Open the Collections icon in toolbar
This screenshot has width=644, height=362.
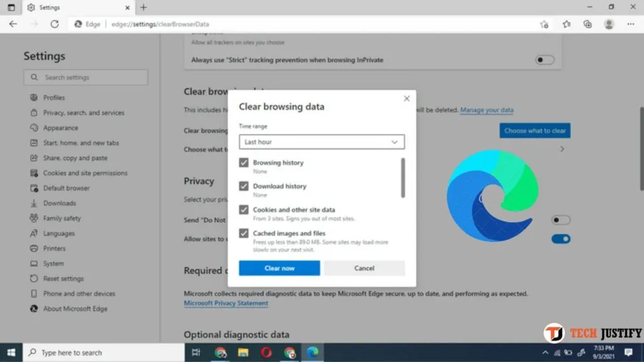click(587, 24)
